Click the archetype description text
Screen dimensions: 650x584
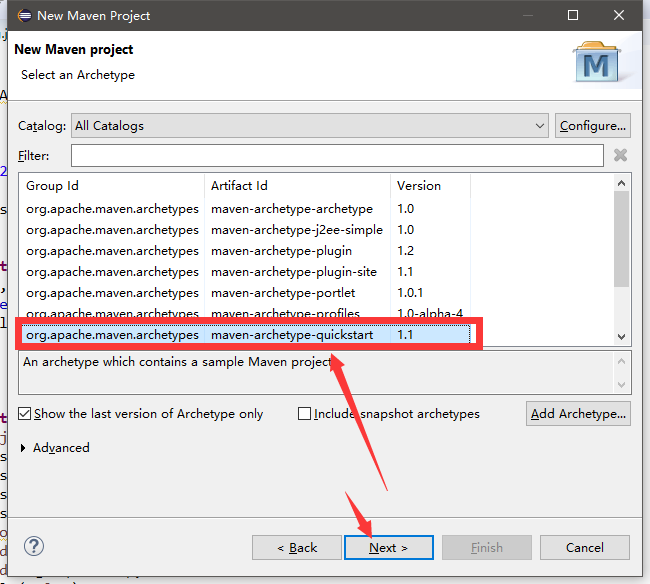click(177, 362)
